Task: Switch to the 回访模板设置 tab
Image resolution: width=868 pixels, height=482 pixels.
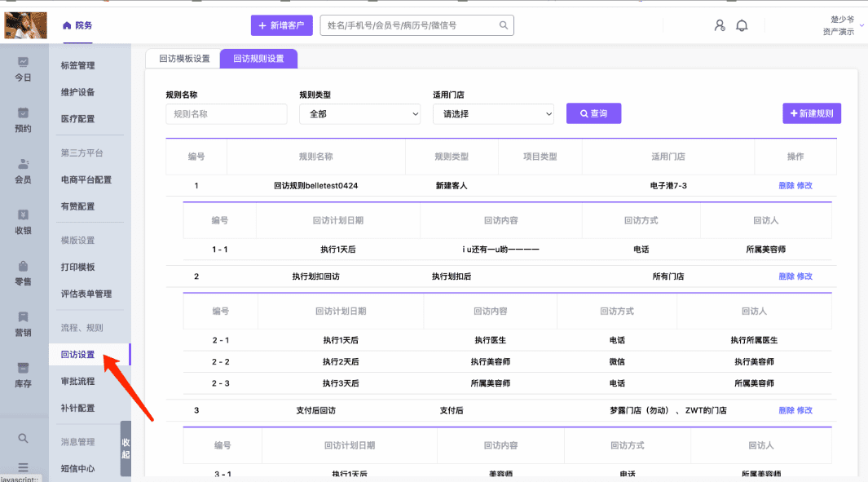Action: (184, 59)
